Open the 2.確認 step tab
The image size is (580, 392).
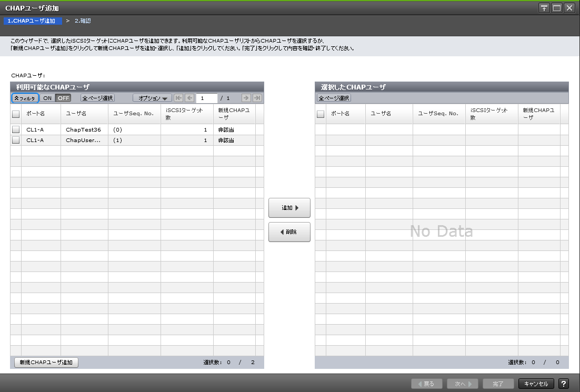click(x=83, y=21)
